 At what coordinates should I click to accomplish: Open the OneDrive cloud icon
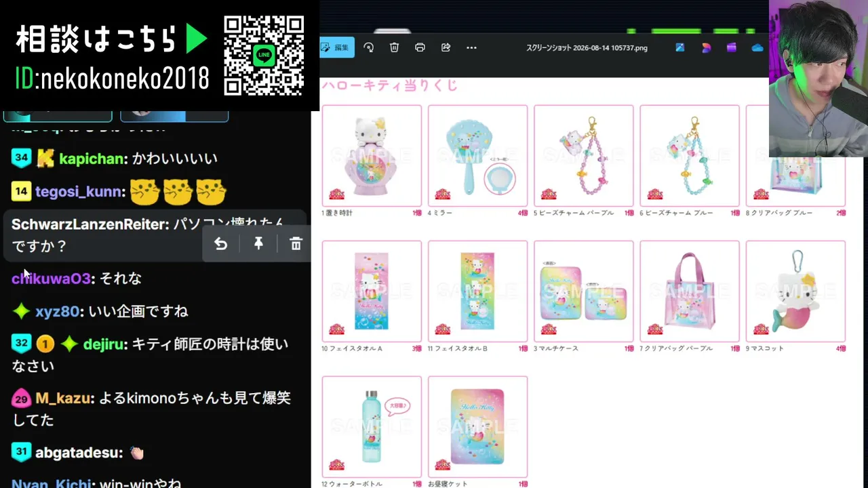(x=757, y=47)
